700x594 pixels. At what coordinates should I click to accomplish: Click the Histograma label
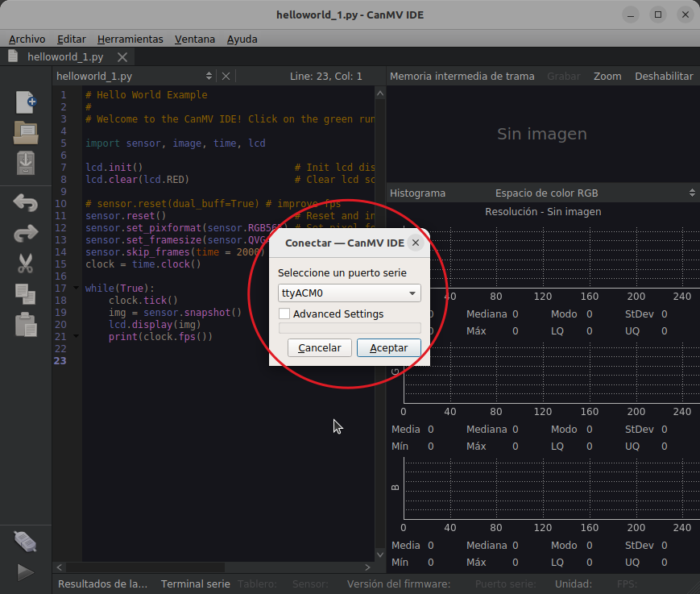417,193
